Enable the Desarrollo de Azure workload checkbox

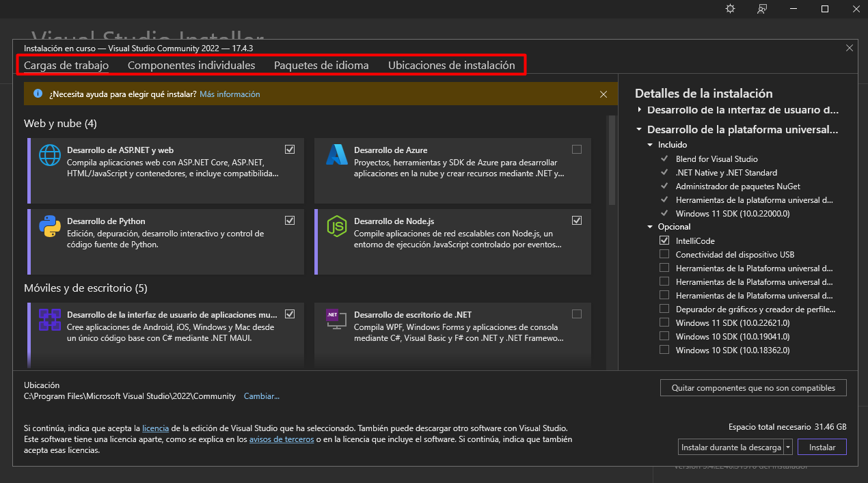[x=577, y=150]
